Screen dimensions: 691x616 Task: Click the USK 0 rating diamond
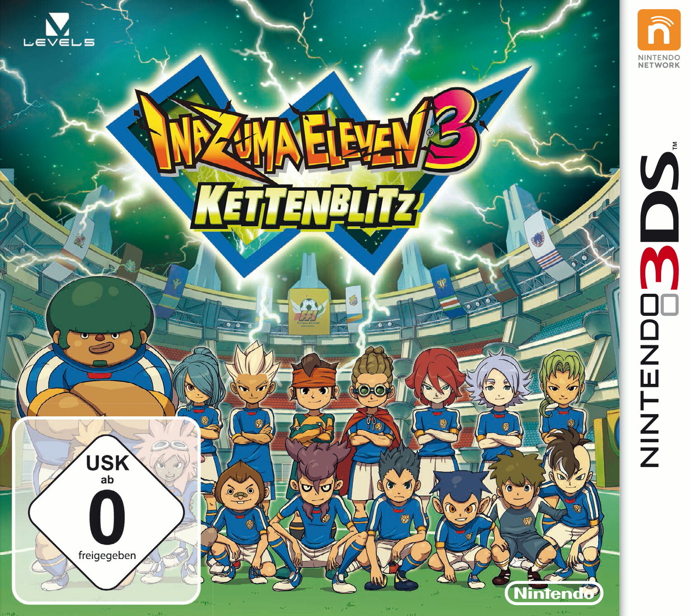coord(107,512)
